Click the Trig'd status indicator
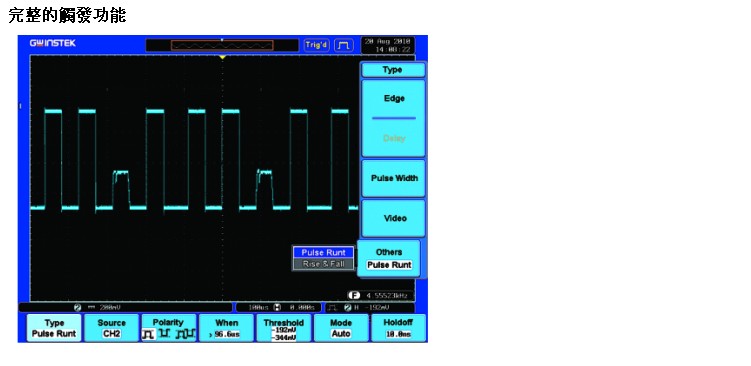 [x=317, y=45]
